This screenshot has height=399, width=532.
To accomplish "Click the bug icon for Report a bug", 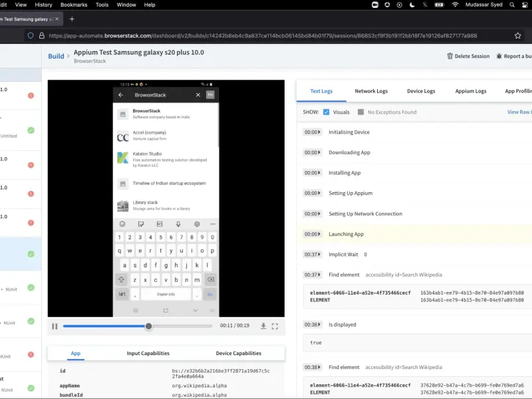I will [499, 56].
